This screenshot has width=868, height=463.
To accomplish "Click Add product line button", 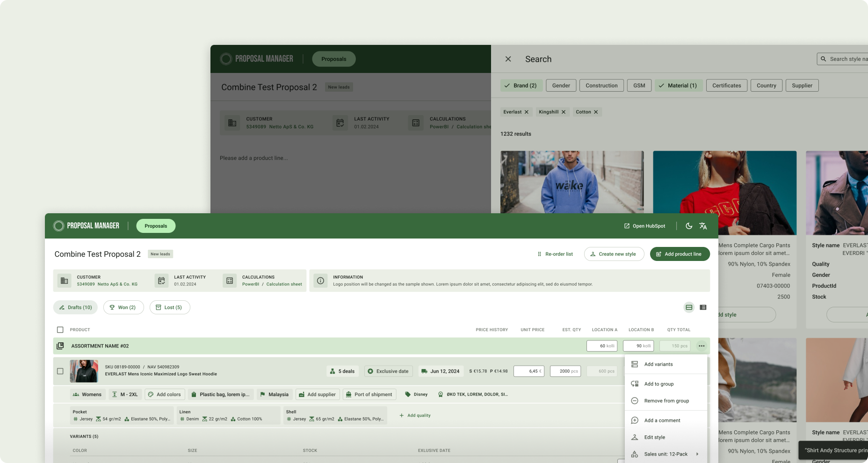I will tap(680, 254).
